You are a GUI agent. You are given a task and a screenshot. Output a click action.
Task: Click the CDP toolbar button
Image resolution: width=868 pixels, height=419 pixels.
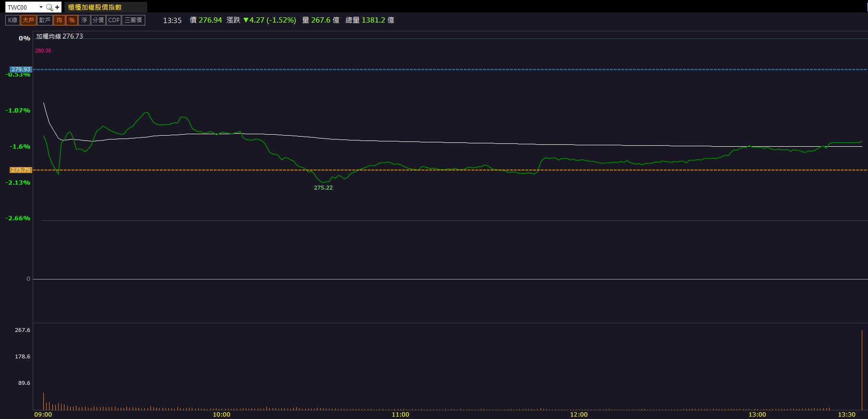pos(113,20)
